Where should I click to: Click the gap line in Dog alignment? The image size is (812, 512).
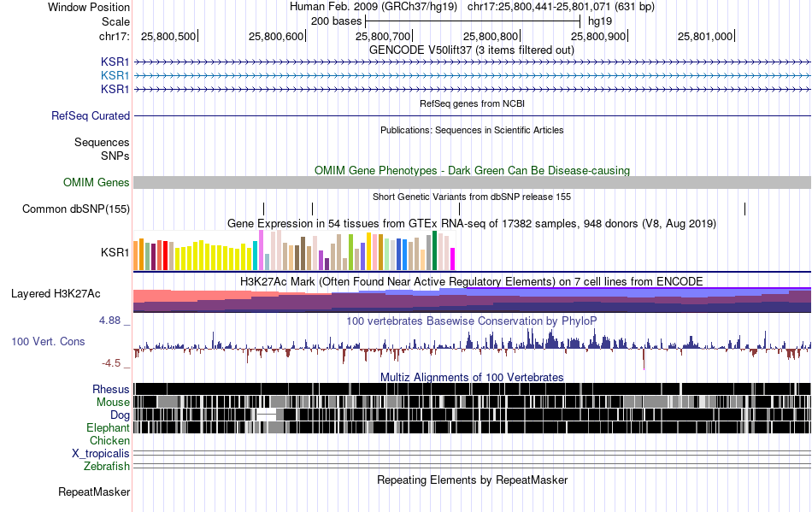[267, 415]
